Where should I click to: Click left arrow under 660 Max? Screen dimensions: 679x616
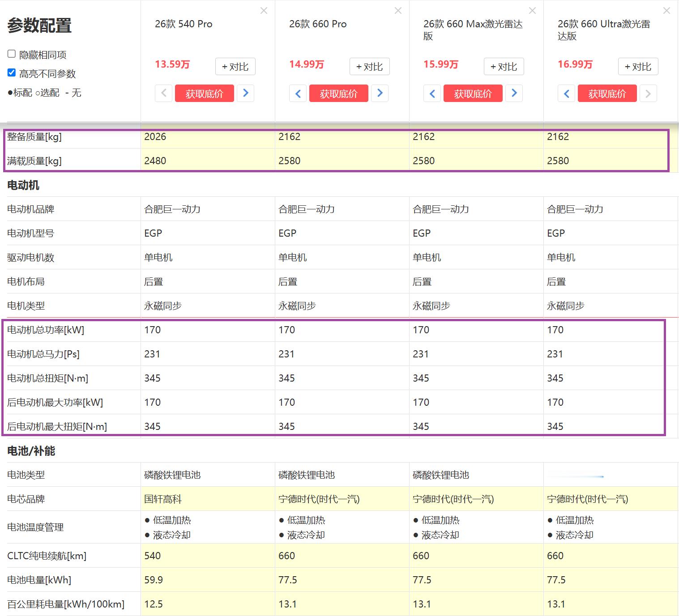coord(432,93)
